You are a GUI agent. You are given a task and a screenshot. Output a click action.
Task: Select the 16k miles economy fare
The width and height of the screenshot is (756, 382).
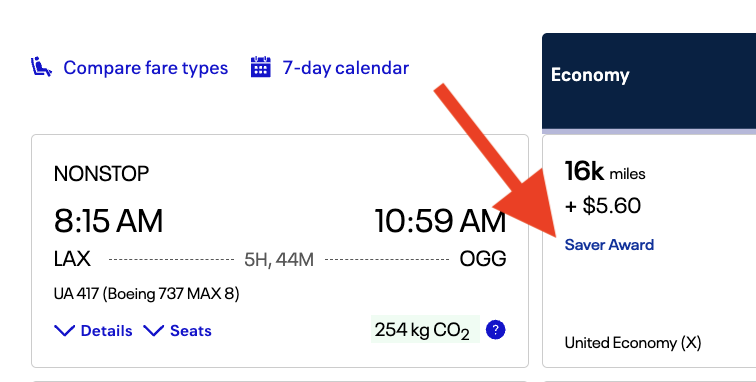coord(605,171)
